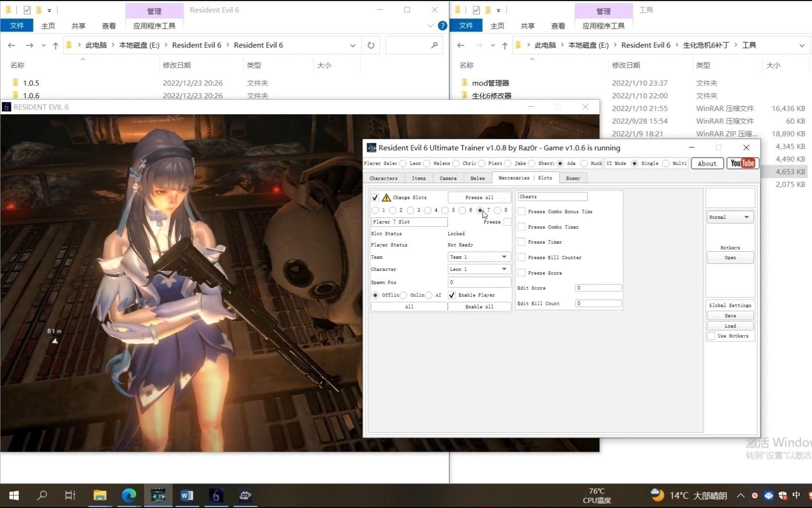Click the Edit Score input field
Screen dimensions: 812x508
coord(598,288)
